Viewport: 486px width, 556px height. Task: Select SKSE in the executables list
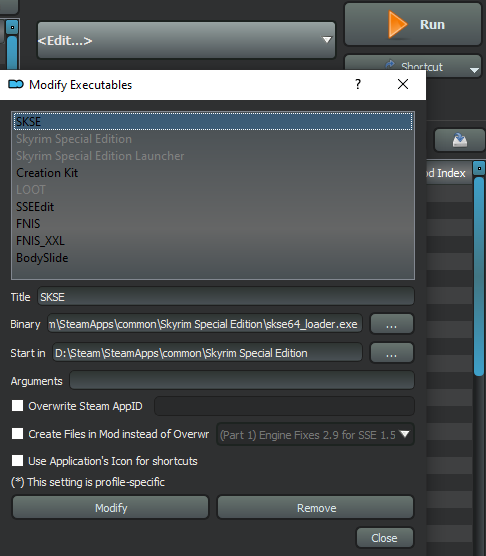point(213,122)
